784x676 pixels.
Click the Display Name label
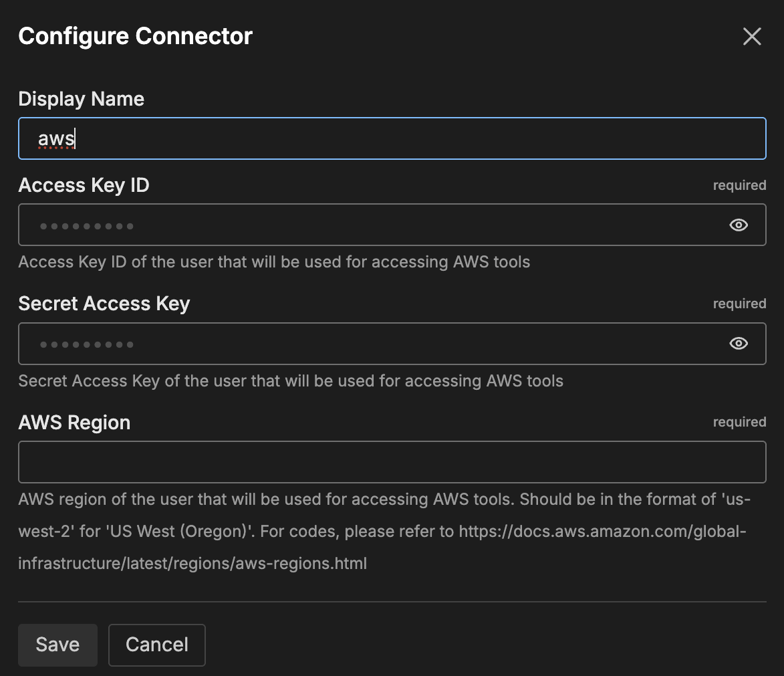tap(82, 99)
